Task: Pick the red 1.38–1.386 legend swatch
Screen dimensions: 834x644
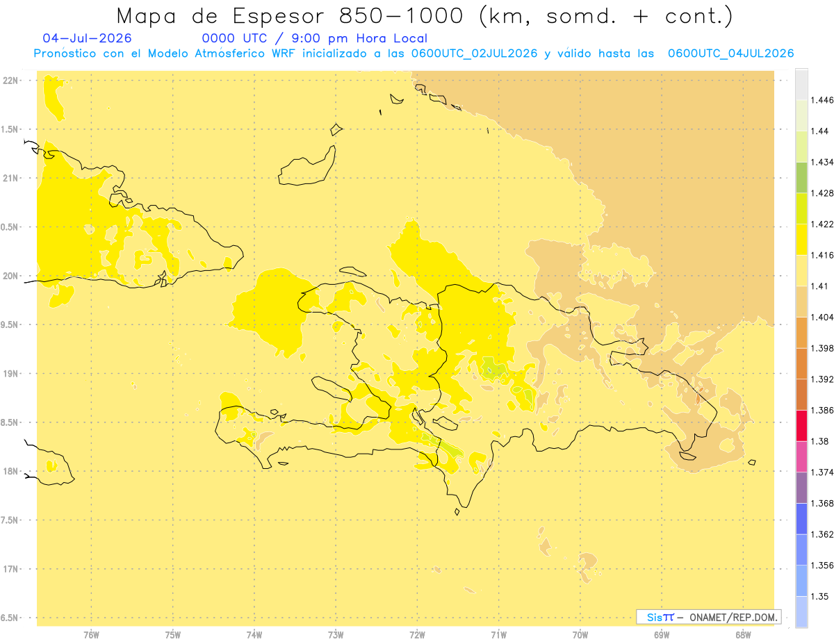Action: (801, 425)
